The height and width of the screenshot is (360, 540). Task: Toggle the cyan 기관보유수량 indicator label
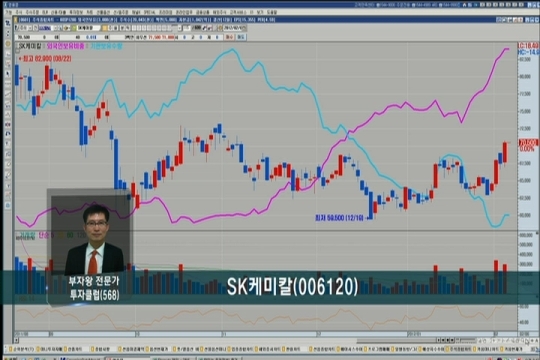point(106,46)
